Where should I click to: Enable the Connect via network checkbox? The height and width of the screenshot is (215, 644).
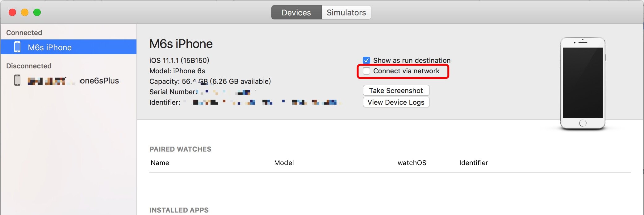[366, 71]
